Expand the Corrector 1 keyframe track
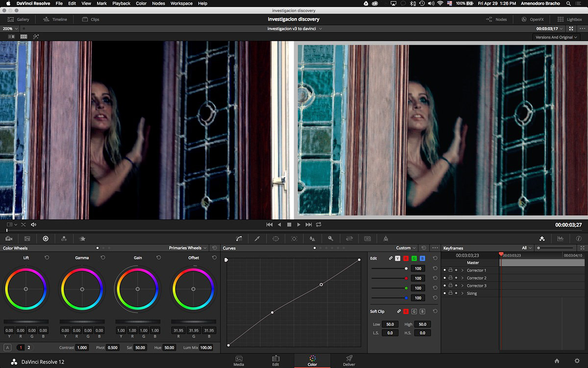The height and width of the screenshot is (368, 588). tap(462, 270)
